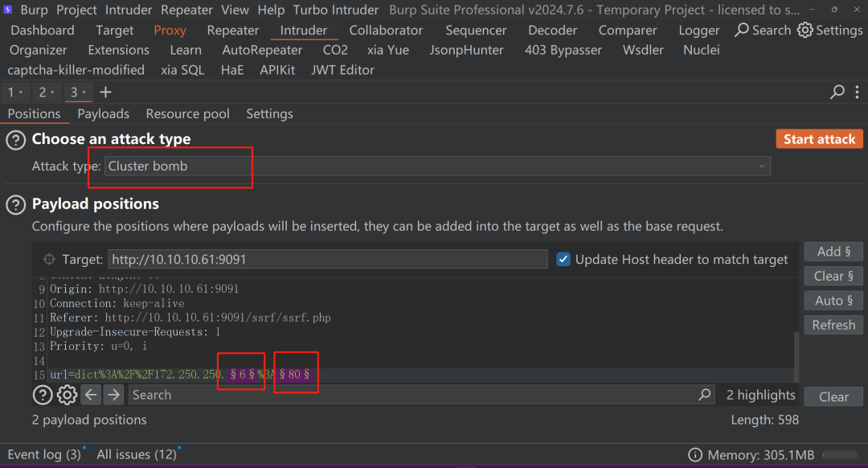Open the JsonpHunter extension tab
Image resolution: width=868 pixels, height=468 pixels.
[467, 51]
